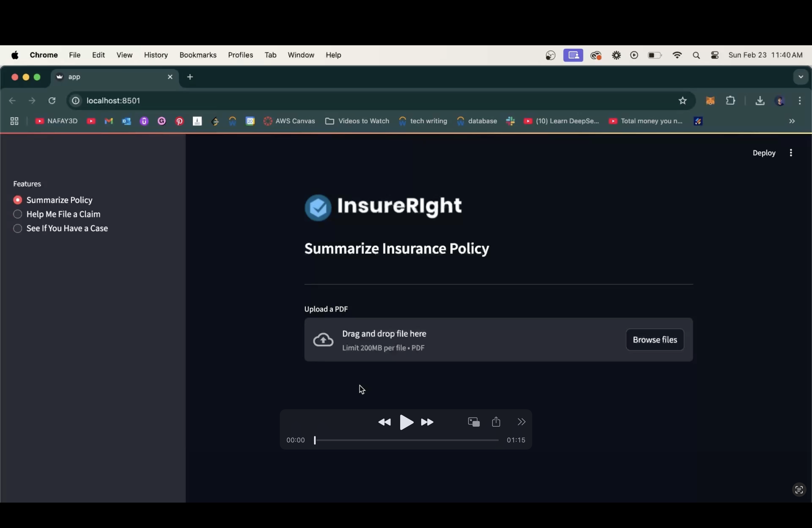Reload the localhost page
Screen dimensions: 812x528
click(x=52, y=101)
